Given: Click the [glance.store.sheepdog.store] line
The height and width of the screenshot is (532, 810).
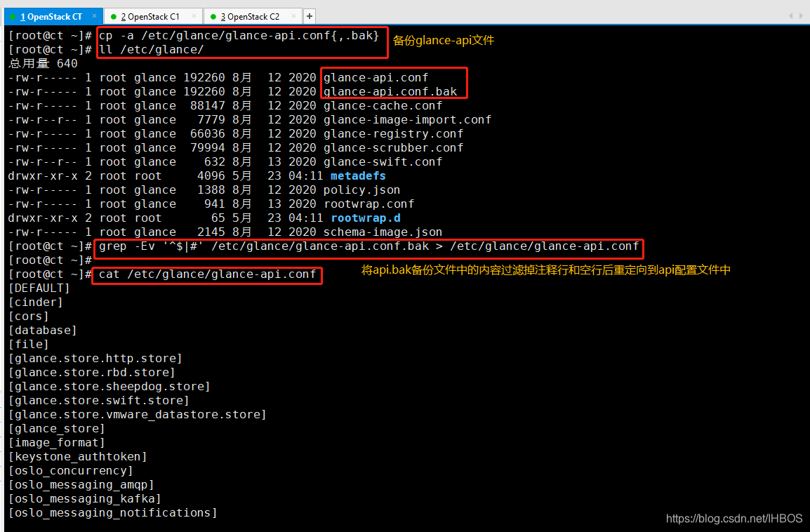Looking at the screenshot, I should click(109, 386).
